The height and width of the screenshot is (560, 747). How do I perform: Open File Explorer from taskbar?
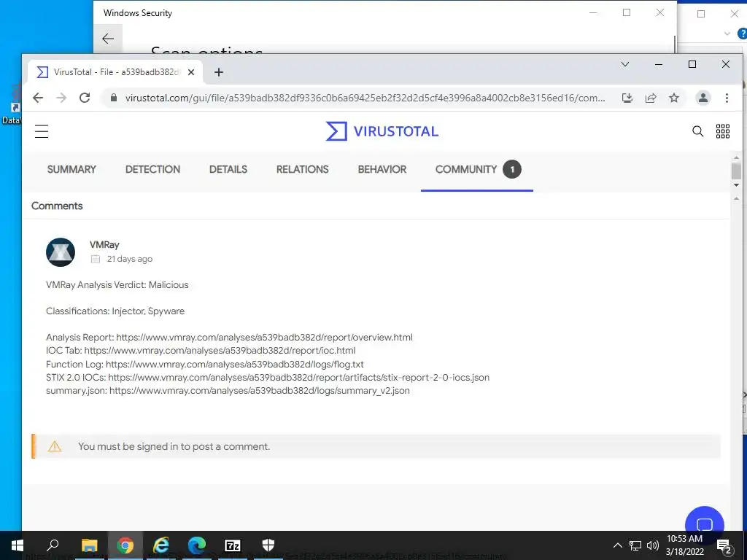click(x=89, y=545)
